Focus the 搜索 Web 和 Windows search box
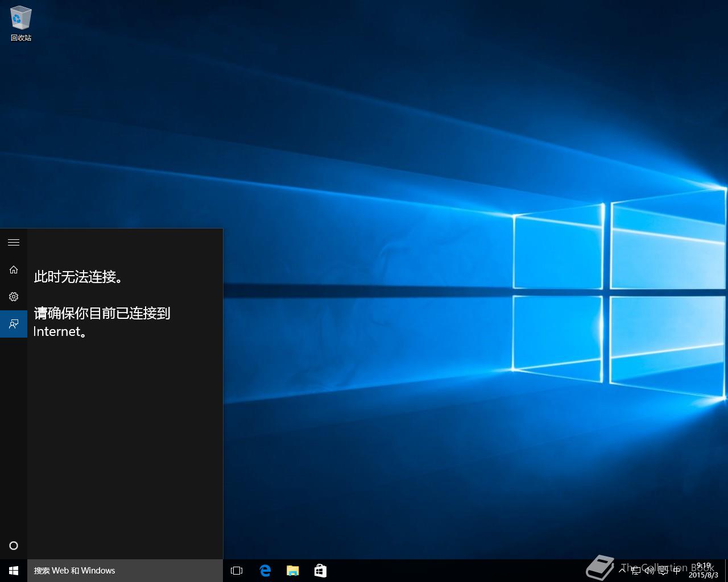 tap(125, 571)
